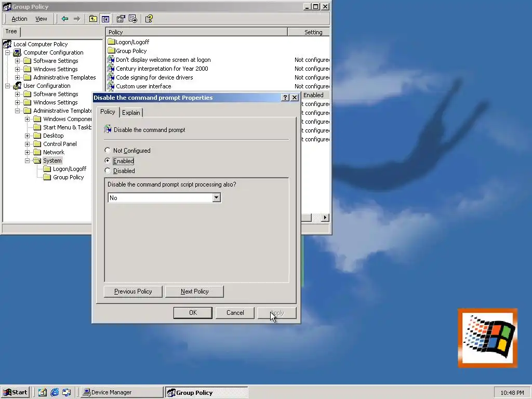This screenshot has height=399, width=532.
Task: Click the Computer Configuration node icon
Action: (17, 52)
